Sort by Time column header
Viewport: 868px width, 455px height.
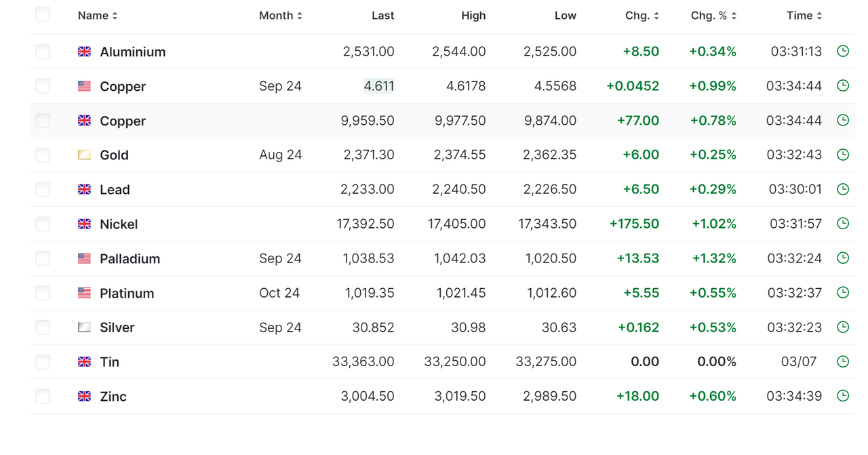click(x=804, y=16)
